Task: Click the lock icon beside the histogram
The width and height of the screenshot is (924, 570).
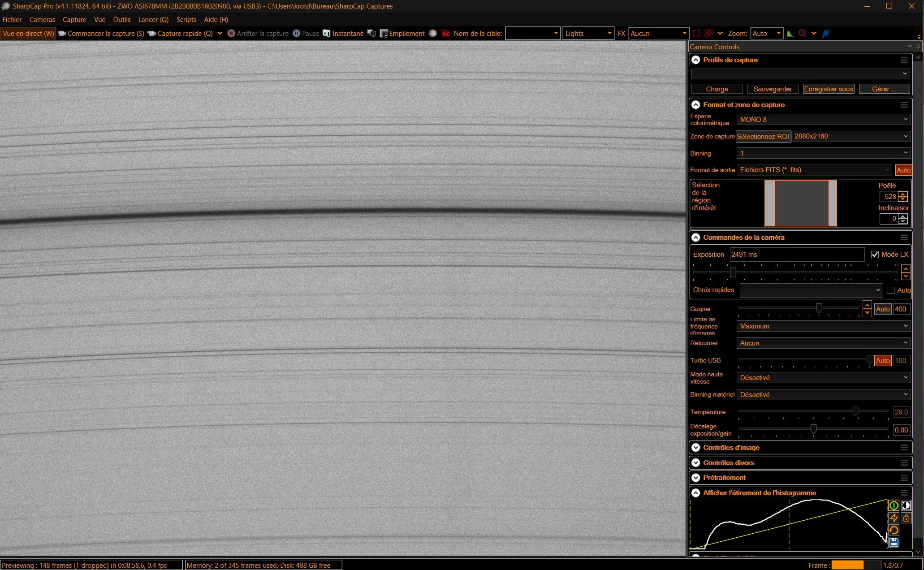Action: click(906, 518)
